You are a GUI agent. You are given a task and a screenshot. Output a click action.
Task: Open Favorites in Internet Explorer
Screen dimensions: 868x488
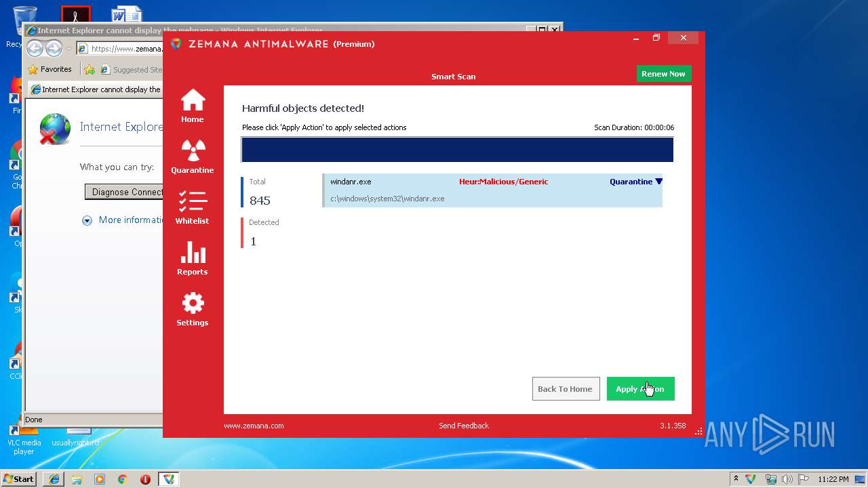(x=50, y=69)
